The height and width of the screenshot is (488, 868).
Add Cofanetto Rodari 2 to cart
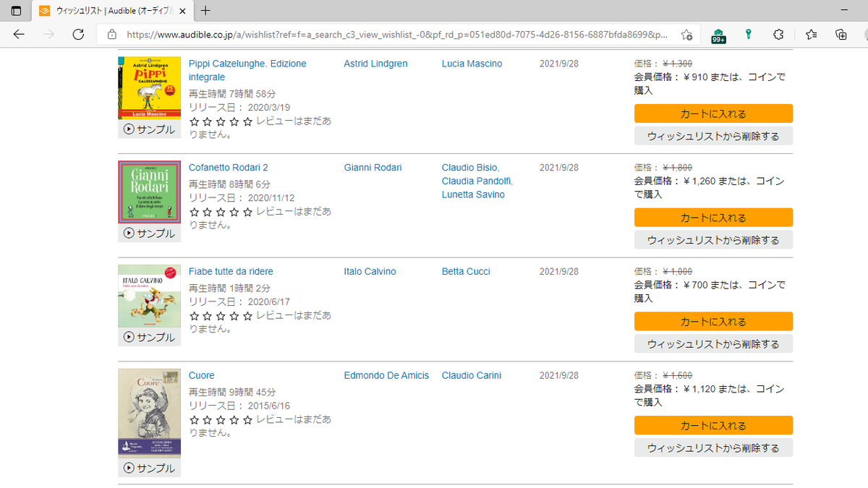point(713,218)
